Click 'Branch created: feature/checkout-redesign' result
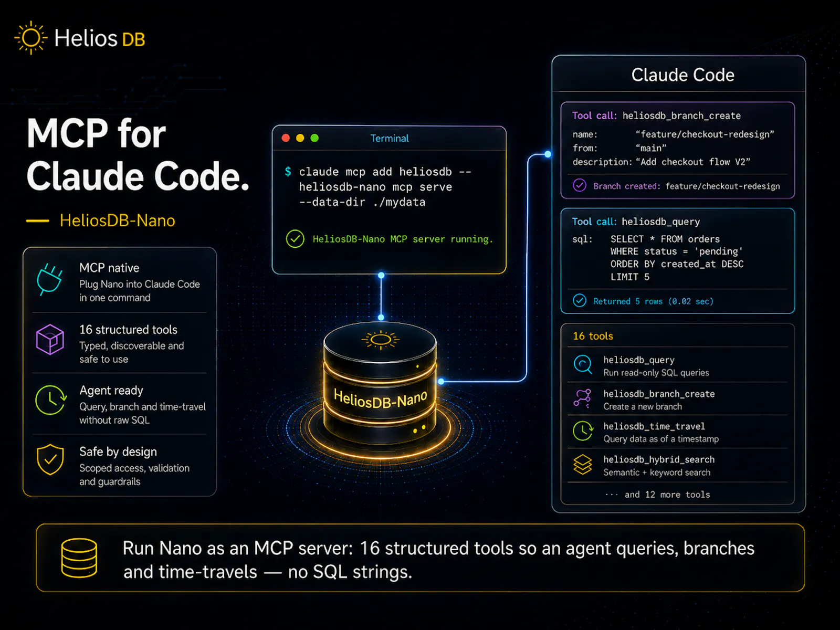Image resolution: width=840 pixels, height=630 pixels. 687,186
